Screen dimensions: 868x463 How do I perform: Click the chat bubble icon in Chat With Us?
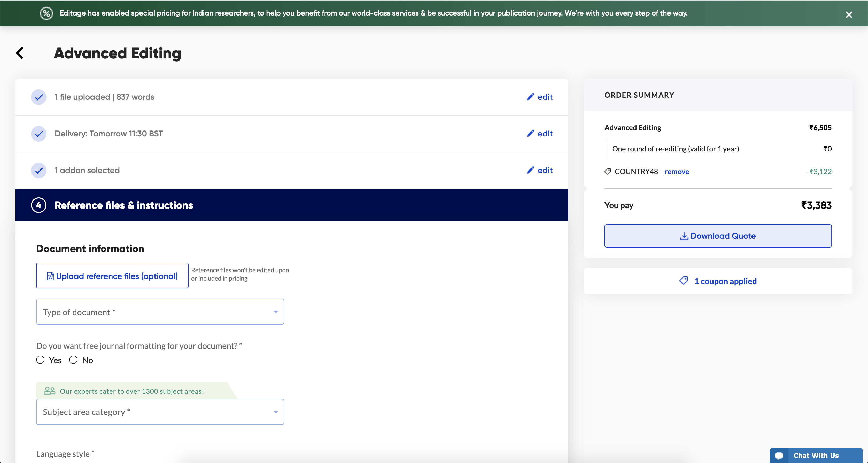(x=779, y=456)
